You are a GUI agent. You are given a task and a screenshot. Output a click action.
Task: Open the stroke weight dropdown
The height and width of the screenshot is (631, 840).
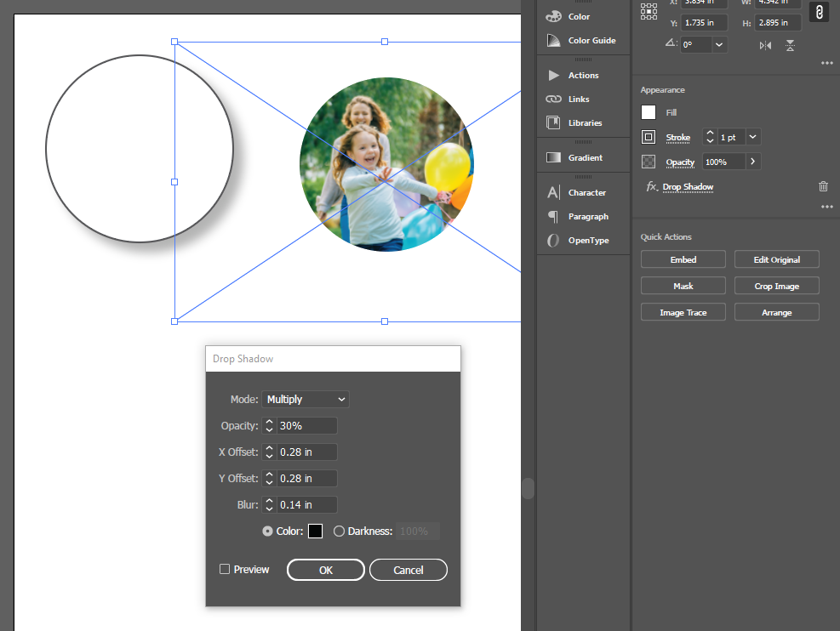[752, 137]
